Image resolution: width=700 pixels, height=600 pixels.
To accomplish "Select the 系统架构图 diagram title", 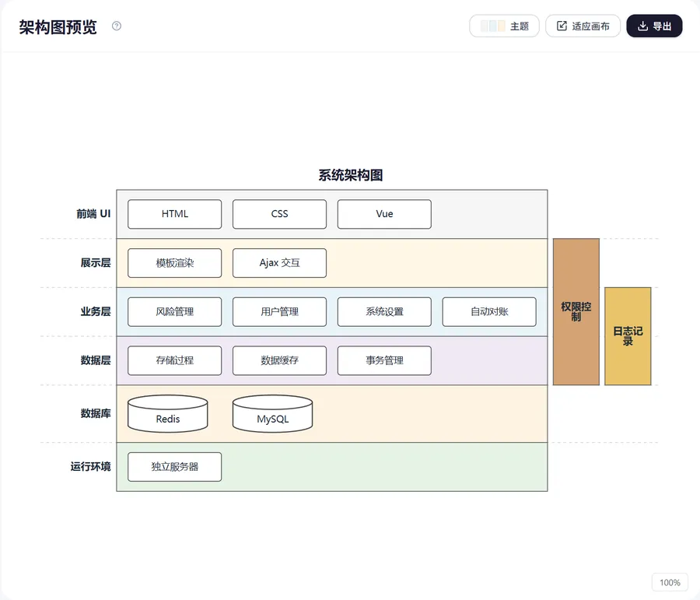I will point(351,175).
